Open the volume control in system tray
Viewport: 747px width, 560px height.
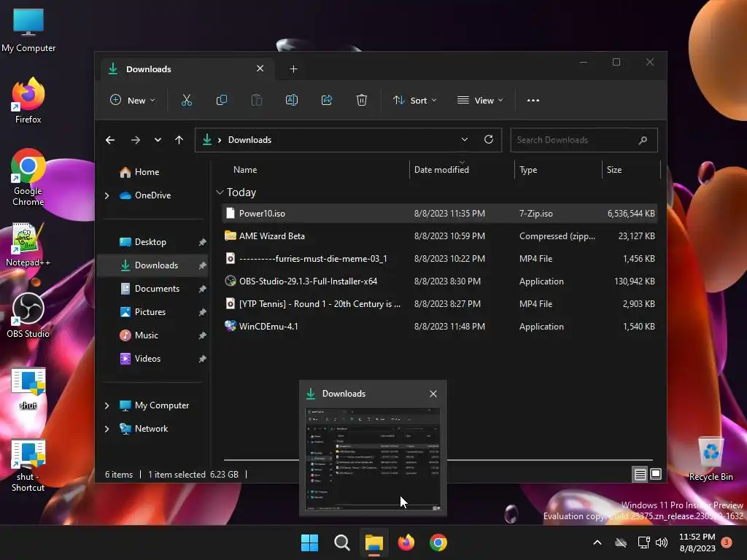[x=661, y=542]
